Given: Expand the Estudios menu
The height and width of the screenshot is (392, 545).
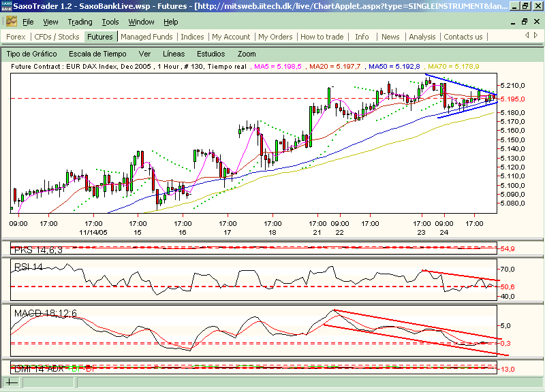Looking at the screenshot, I should (x=211, y=54).
